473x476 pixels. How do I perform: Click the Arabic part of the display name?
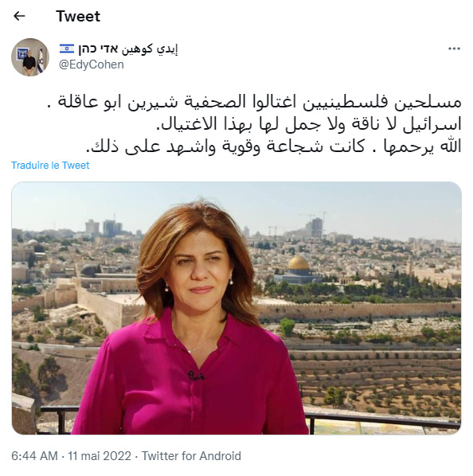click(150, 49)
